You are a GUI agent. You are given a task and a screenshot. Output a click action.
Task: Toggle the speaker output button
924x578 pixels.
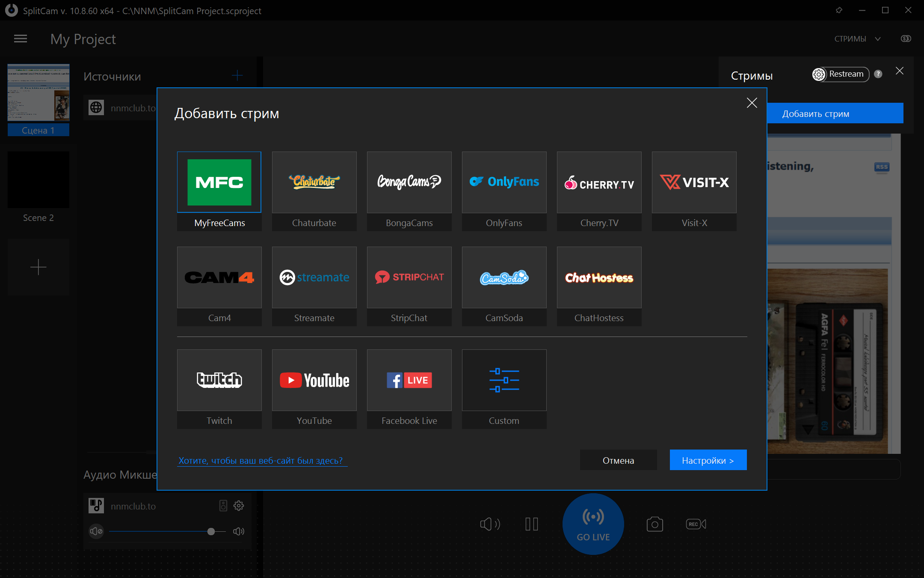[490, 524]
